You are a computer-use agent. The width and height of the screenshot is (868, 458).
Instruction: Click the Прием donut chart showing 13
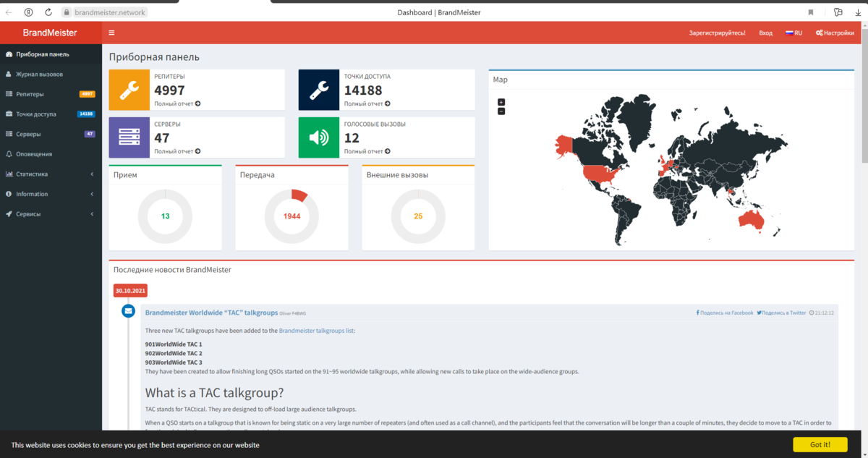[x=165, y=216]
